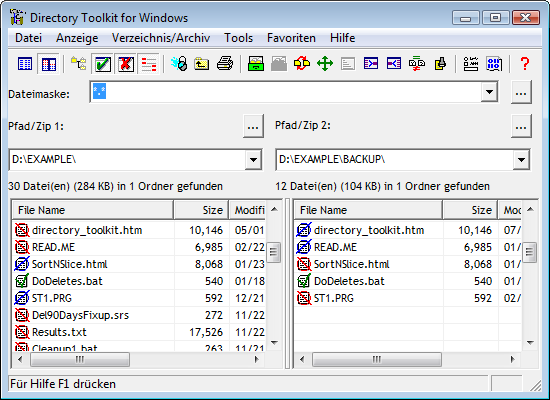Expand the D:\EXAMPLE\BACKUP\ path dropdown
This screenshot has width=550, height=400.
pyautogui.click(x=521, y=160)
